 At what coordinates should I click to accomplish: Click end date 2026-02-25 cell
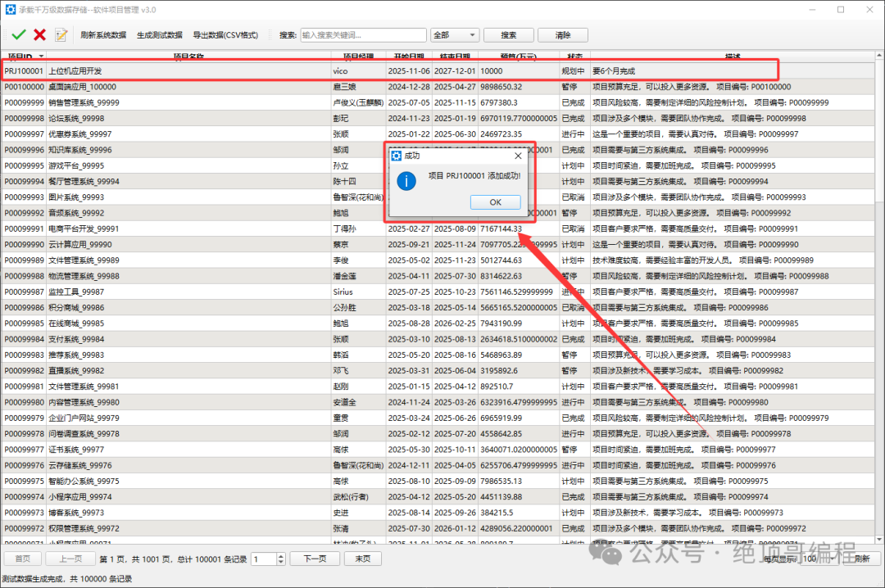pos(455,324)
